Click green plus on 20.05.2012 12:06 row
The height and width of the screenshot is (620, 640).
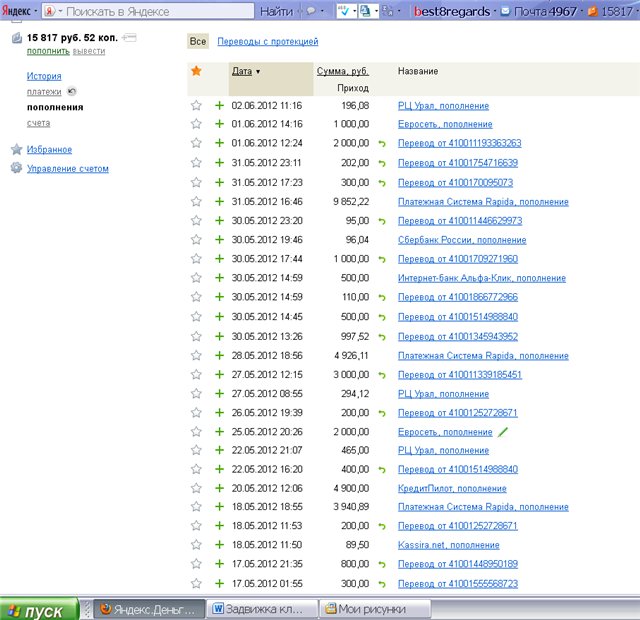[220, 488]
